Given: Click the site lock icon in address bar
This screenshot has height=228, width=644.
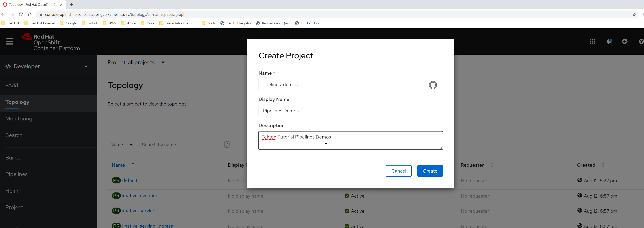Looking at the screenshot, I should (41, 15).
